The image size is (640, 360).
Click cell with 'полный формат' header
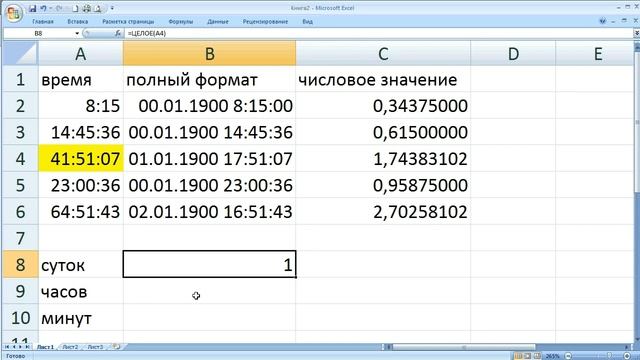click(x=209, y=79)
